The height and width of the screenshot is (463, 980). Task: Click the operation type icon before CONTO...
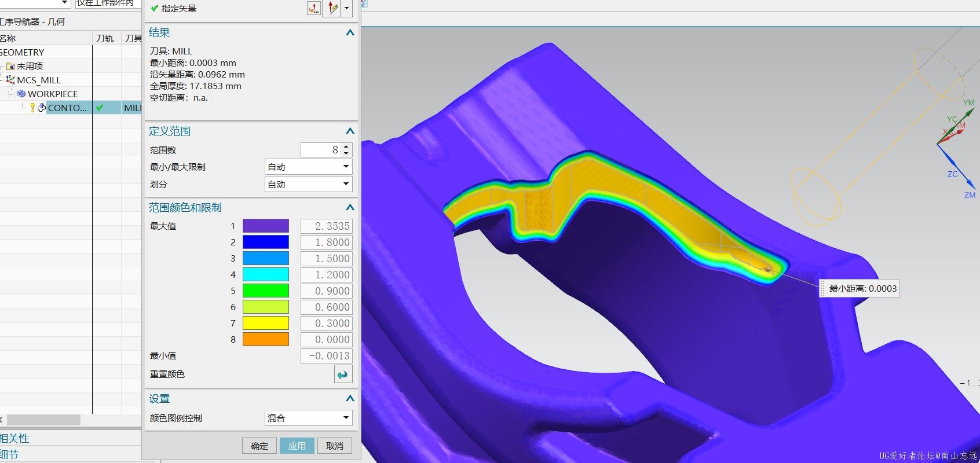point(42,108)
